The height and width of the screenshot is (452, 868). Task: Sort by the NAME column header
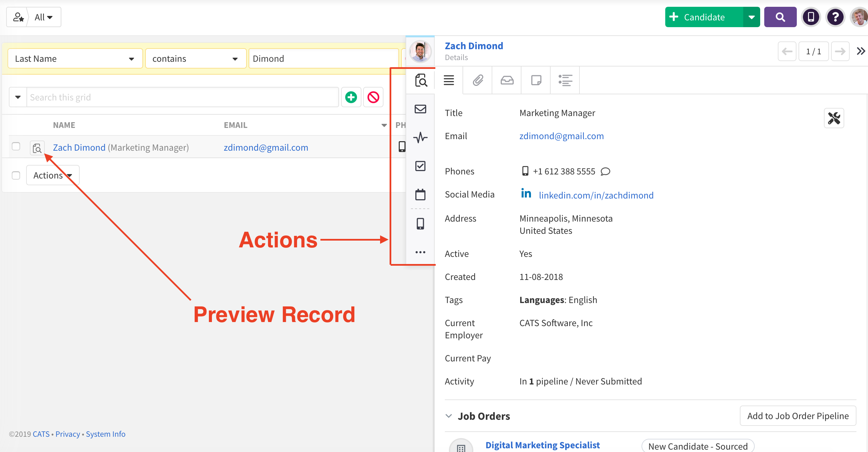(64, 125)
